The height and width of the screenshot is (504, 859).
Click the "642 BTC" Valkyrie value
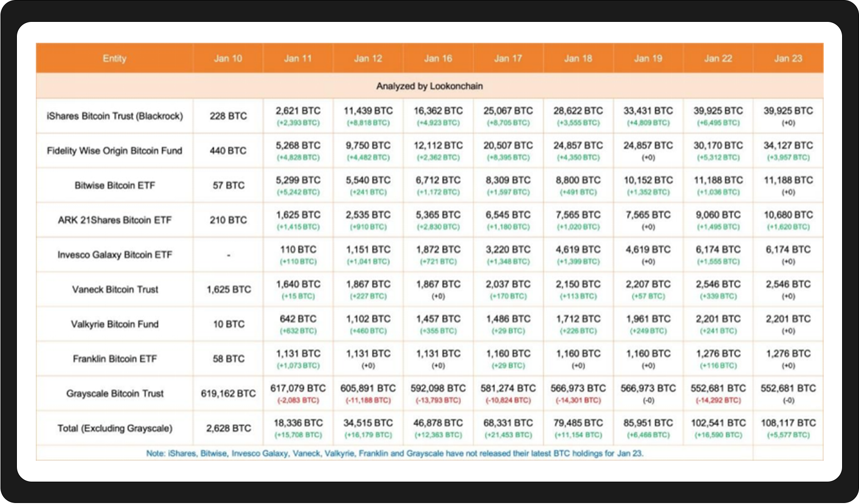coord(298,319)
